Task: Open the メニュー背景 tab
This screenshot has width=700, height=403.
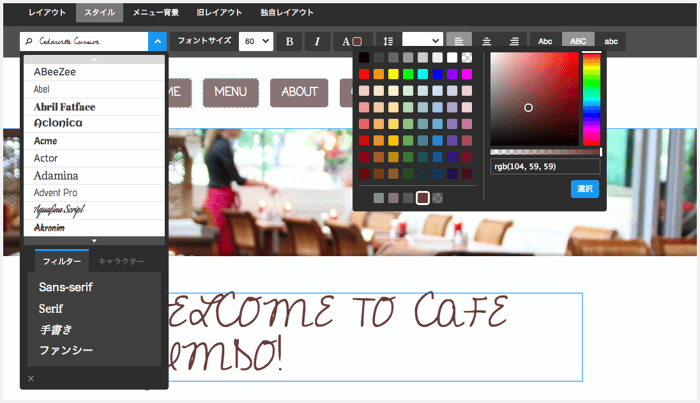Action: tap(156, 12)
